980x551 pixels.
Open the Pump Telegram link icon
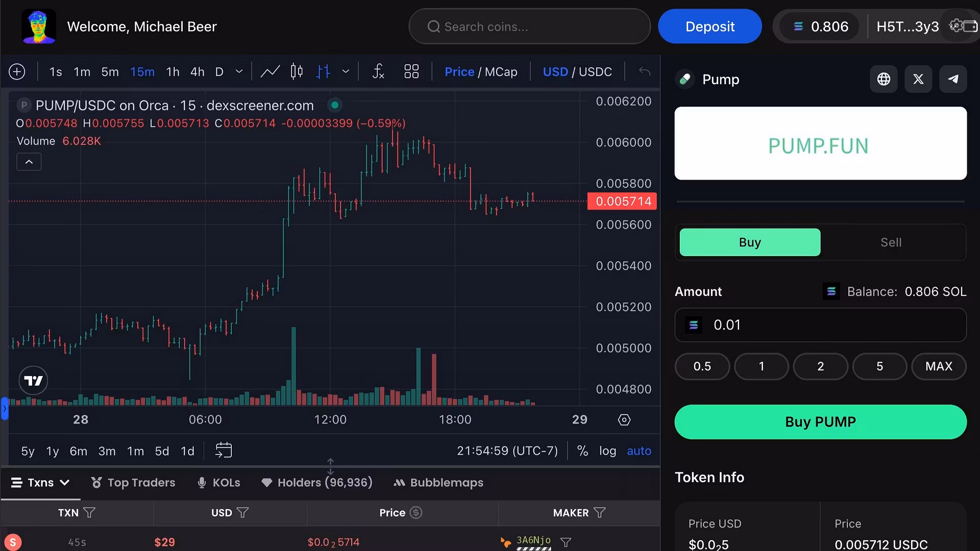coord(953,79)
